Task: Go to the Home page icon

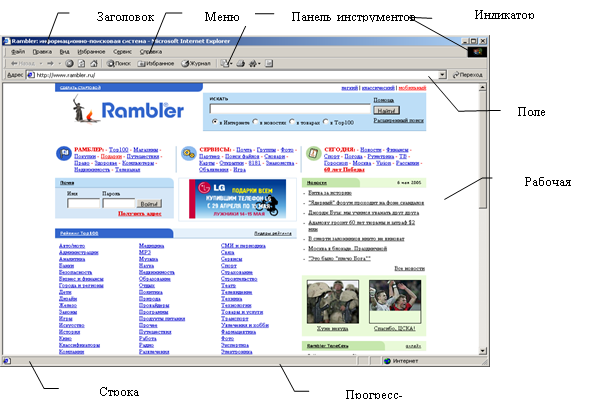Action: tap(94, 63)
